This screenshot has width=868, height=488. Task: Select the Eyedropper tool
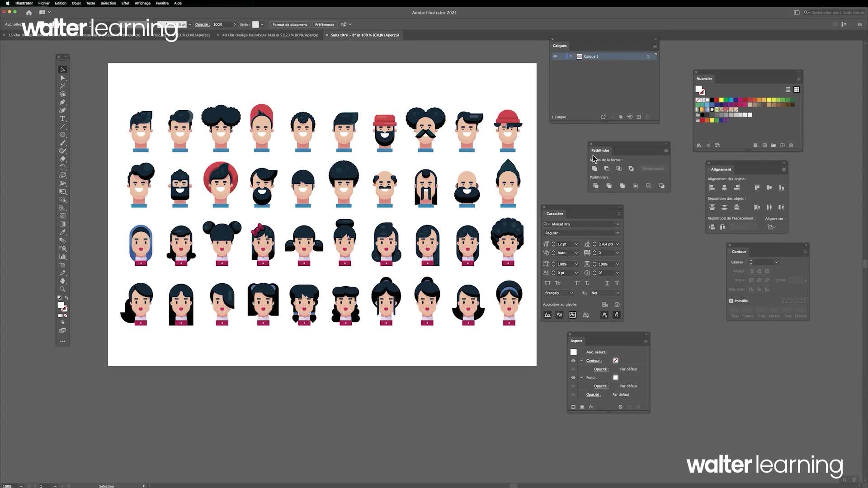point(63,232)
